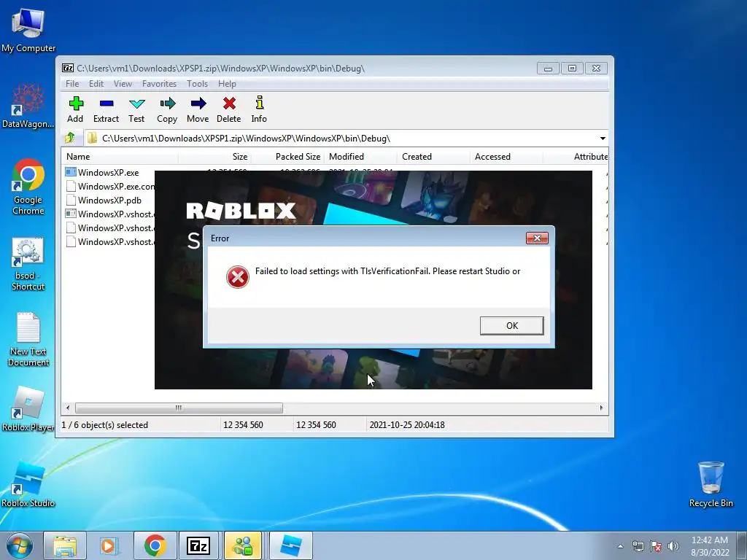This screenshot has height=560, width=747.
Task: Click the ROBLOX logo on splash screen
Action: tap(241, 211)
